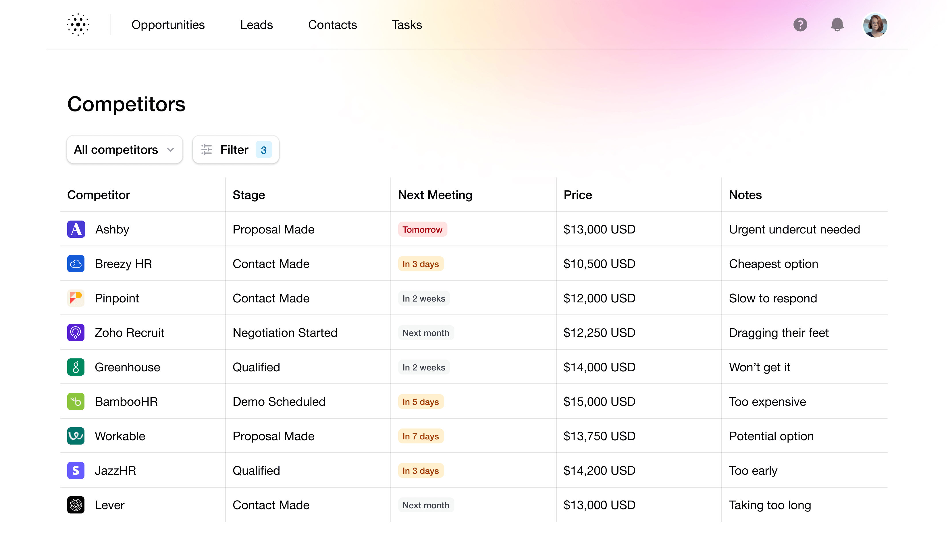This screenshot has height=560, width=948.
Task: Click the app logo in top left
Action: click(78, 24)
